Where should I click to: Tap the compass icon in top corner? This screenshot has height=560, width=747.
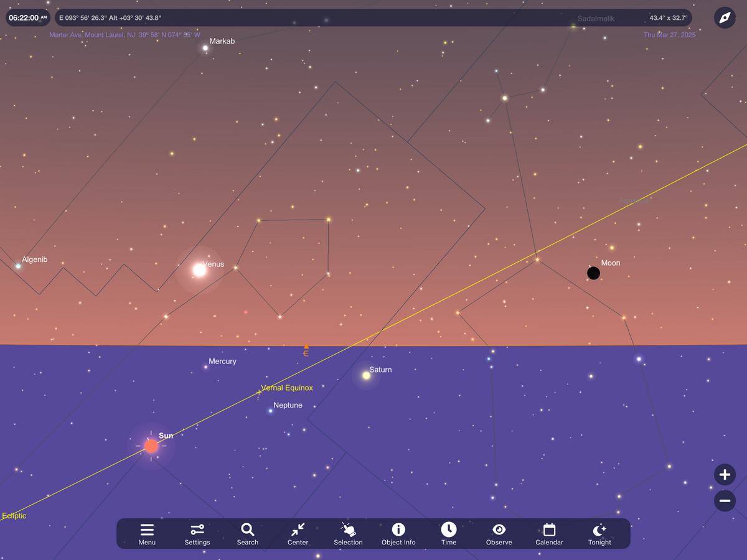pyautogui.click(x=725, y=17)
